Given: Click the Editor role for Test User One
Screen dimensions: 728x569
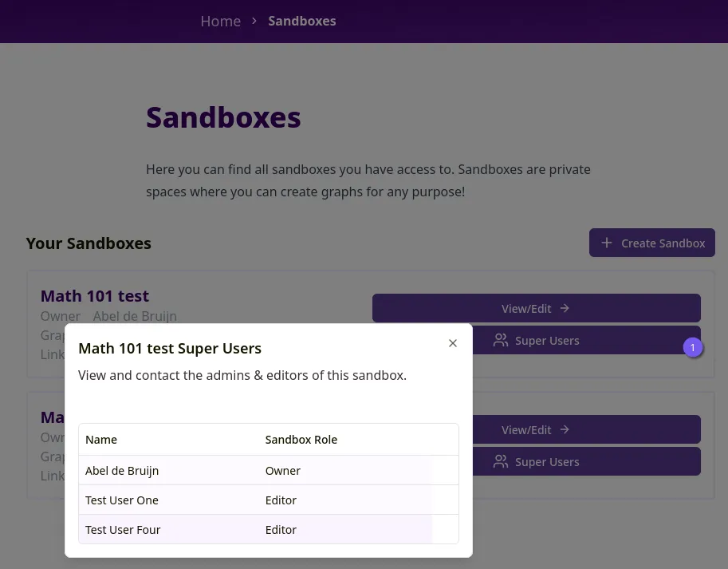Looking at the screenshot, I should coord(281,500).
